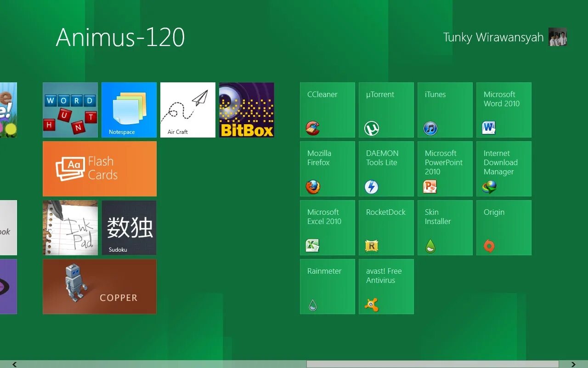The width and height of the screenshot is (588, 368).
Task: Click the Animus-120 start screen title
Action: coord(120,37)
